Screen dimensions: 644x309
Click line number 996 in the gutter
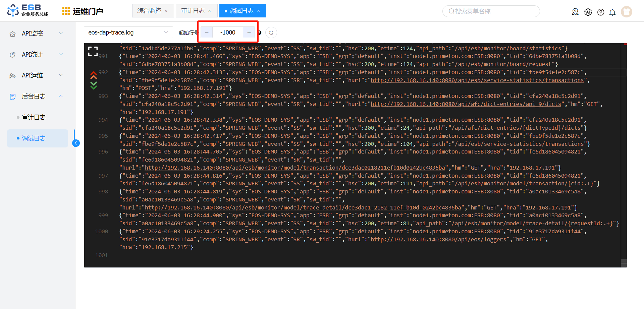coord(103,151)
